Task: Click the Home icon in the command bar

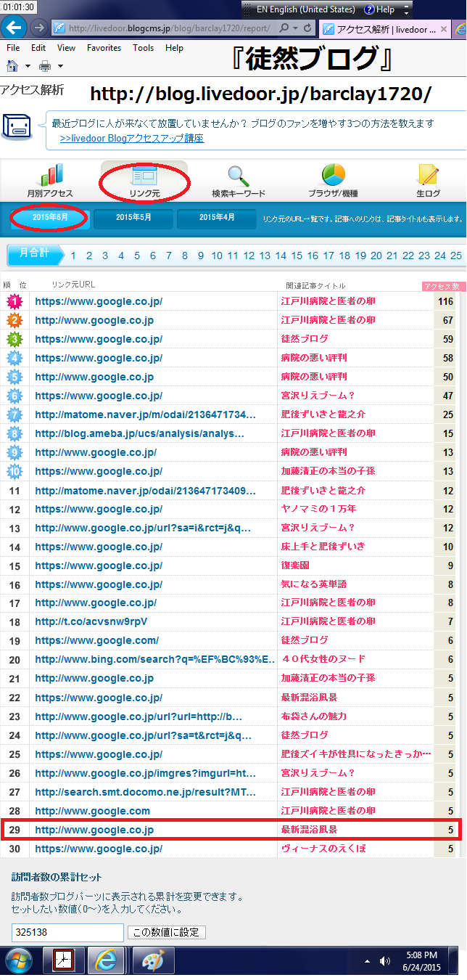Action: (12, 65)
